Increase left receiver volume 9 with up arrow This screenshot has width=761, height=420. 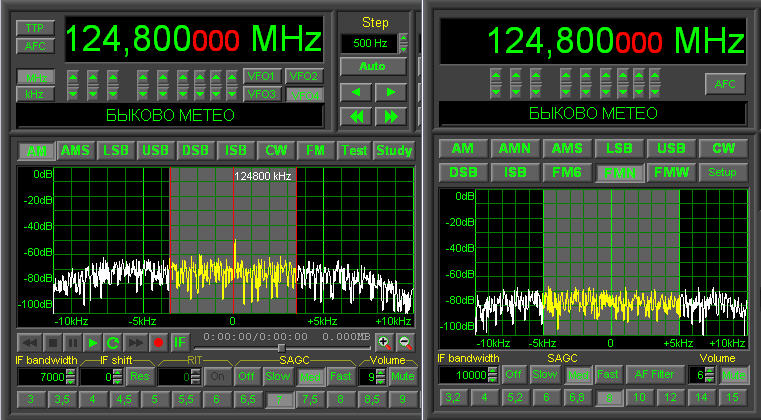coord(380,372)
